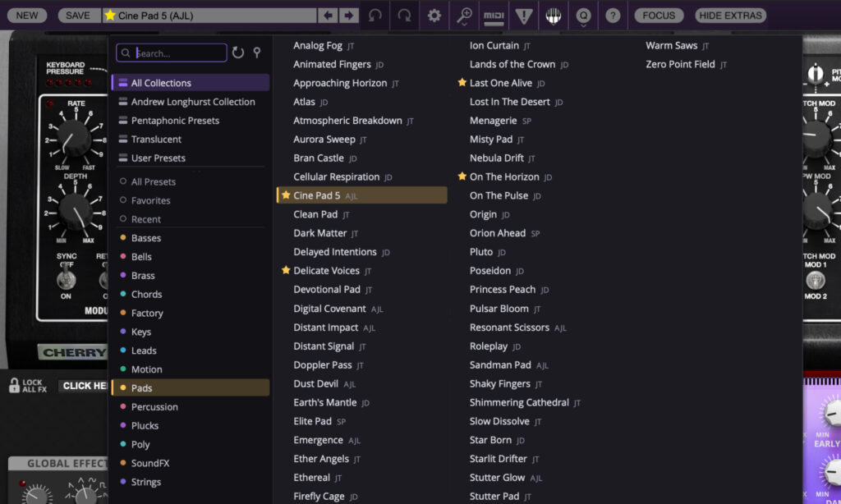Click the NEW button
Viewport: 841px width, 504px height.
(x=27, y=16)
